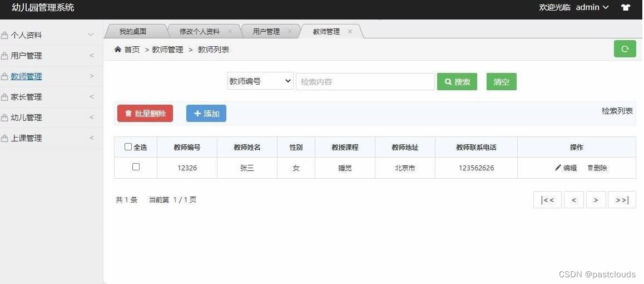Click the 睡觉 course cell
Image resolution: width=644 pixels, height=284 pixels.
(345, 168)
